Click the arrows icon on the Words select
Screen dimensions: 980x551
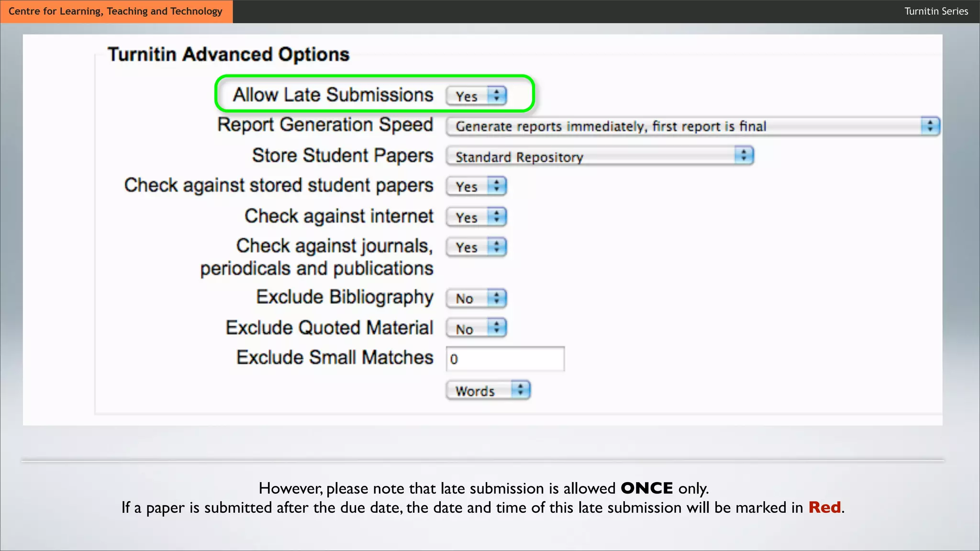[521, 390]
